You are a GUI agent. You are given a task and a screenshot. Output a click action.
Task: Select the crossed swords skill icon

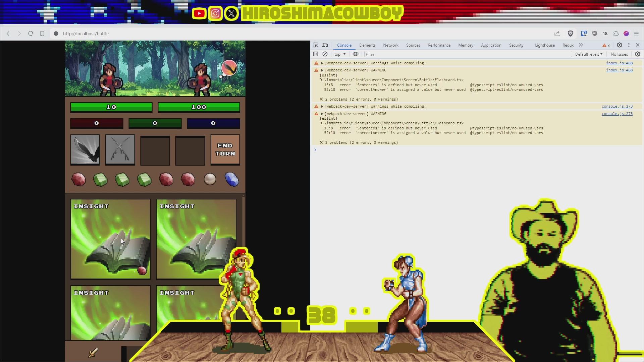pos(120,150)
